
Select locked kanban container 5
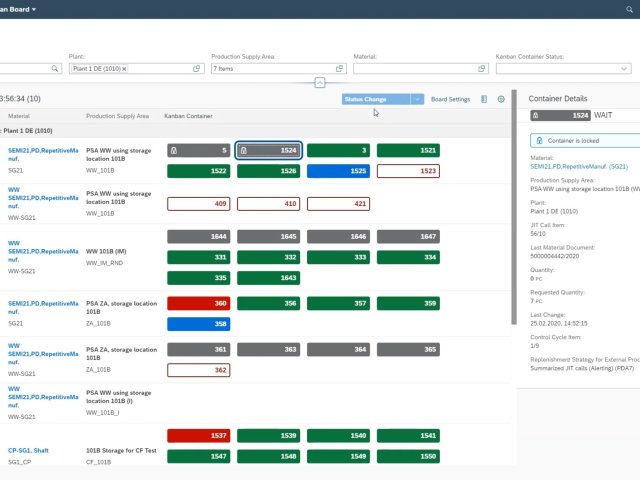pos(198,150)
